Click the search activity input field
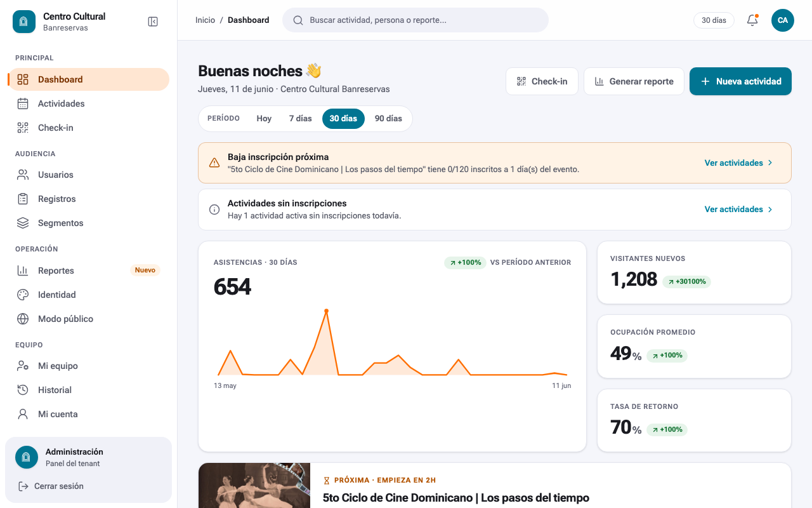Image resolution: width=812 pixels, height=508 pixels. [416, 20]
